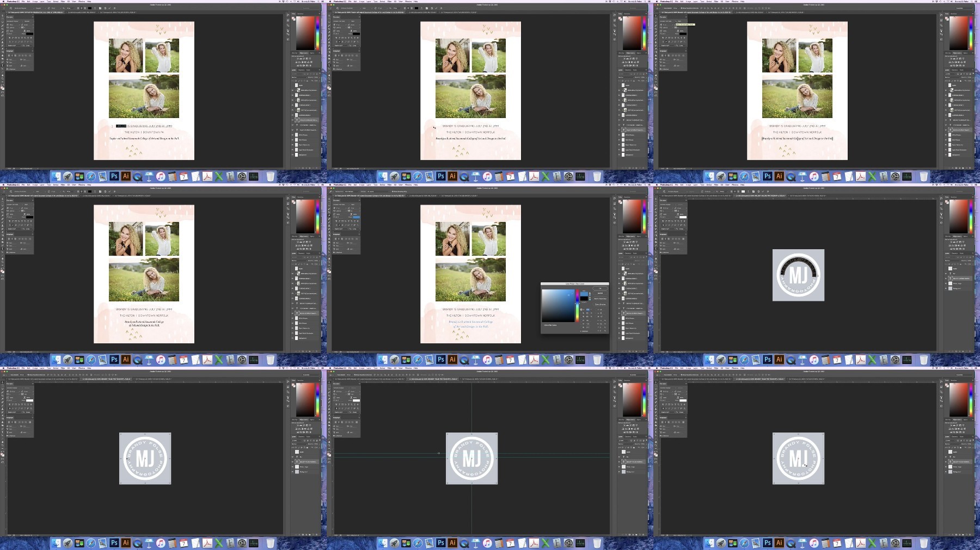Click the hue slider in the Color Picker dialog

[x=577, y=306]
